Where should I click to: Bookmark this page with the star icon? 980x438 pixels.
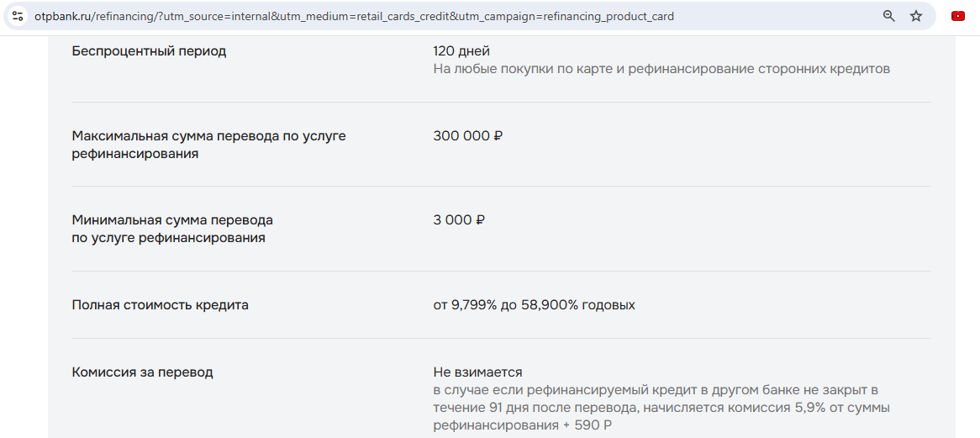916,16
